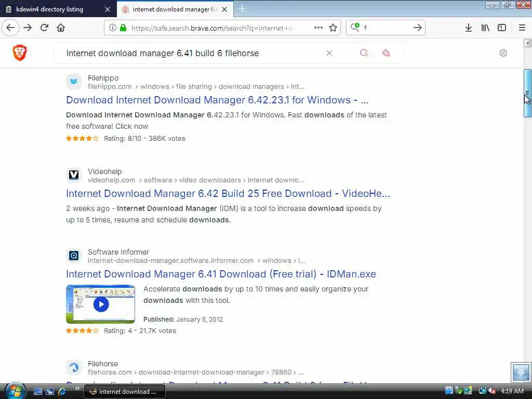Open the Firefox hamburger menu
The height and width of the screenshot is (399, 532).
pyautogui.click(x=522, y=28)
